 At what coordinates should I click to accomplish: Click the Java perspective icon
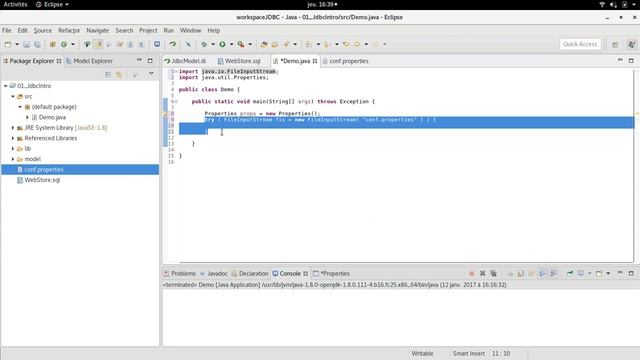(x=631, y=44)
